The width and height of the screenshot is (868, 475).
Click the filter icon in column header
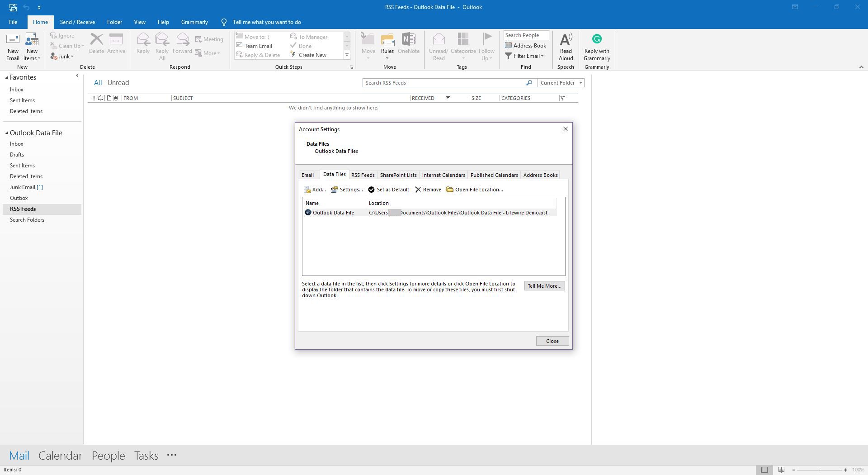coord(563,98)
